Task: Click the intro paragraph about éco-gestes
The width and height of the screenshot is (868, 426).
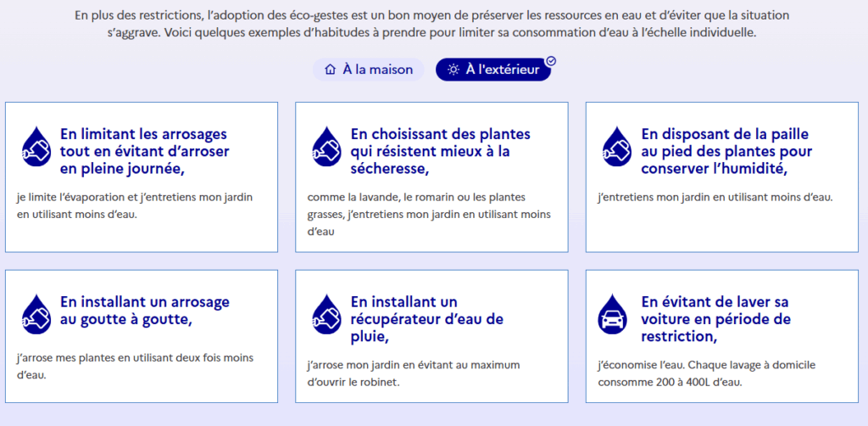Action: (432, 23)
